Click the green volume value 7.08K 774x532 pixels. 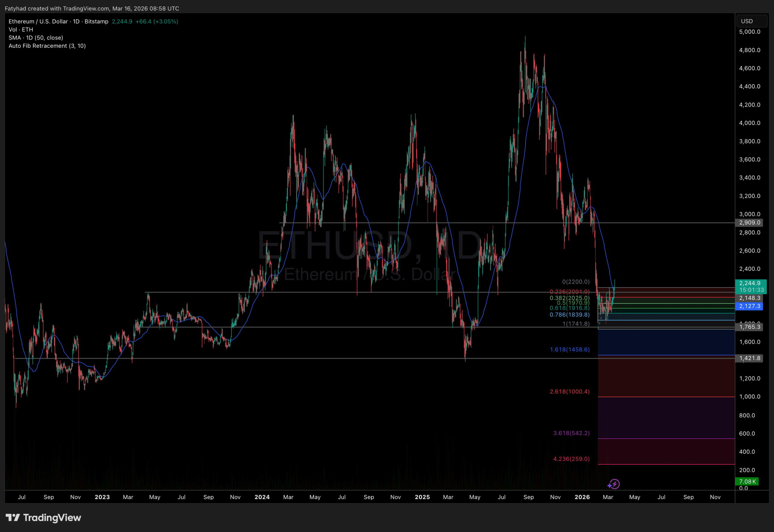[x=747, y=481]
